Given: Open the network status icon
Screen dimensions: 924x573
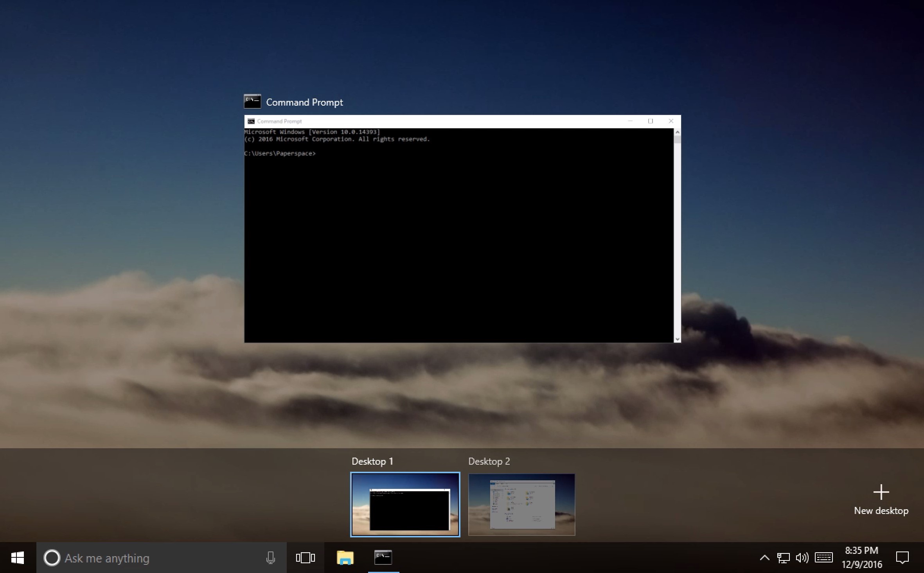Looking at the screenshot, I should point(783,558).
